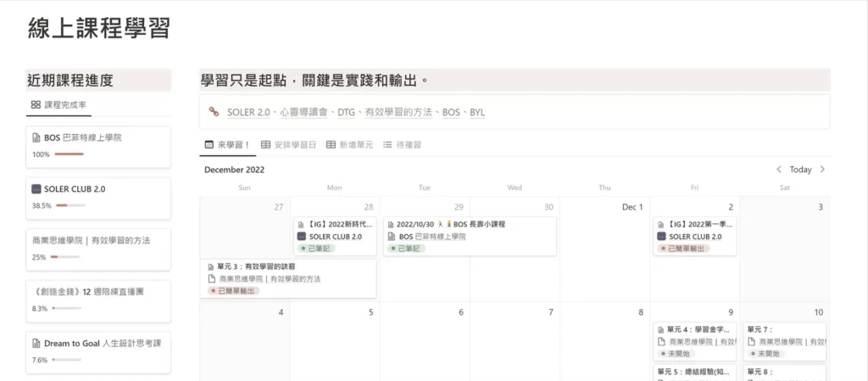This screenshot has width=868, height=381.
Task: Click calendar icon of 來學習！ tab
Action: click(x=209, y=145)
